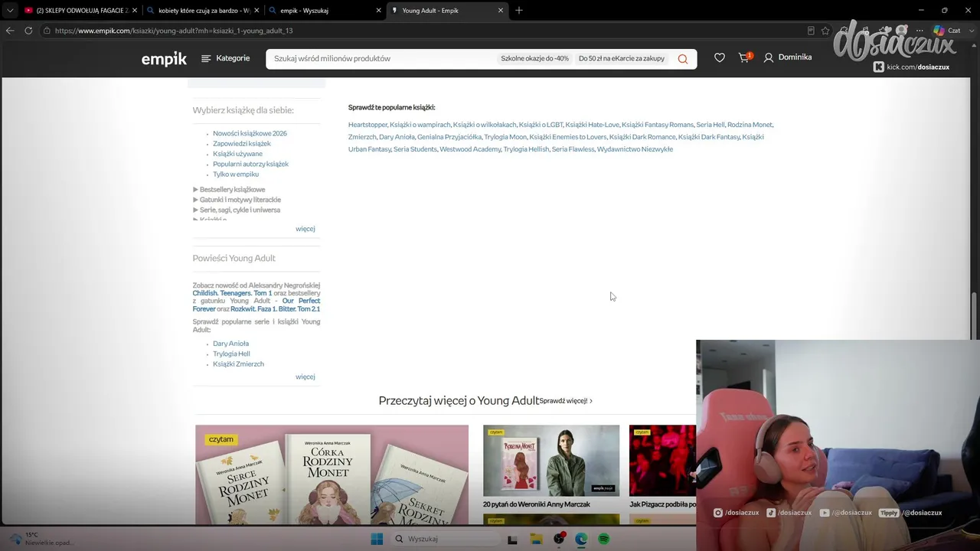Open 'Książki Zmierzch' sidebar link
980x551 pixels.
tap(238, 364)
